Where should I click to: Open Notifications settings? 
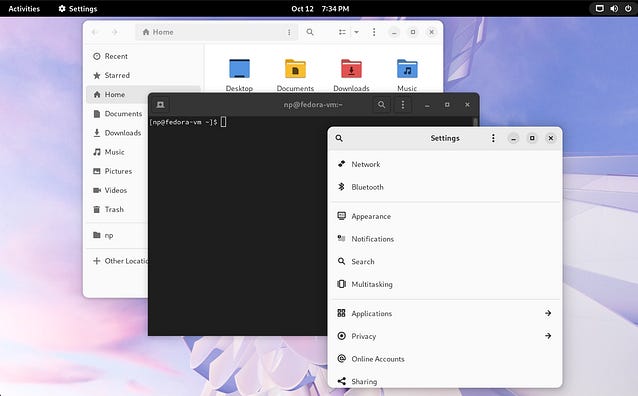click(x=445, y=239)
